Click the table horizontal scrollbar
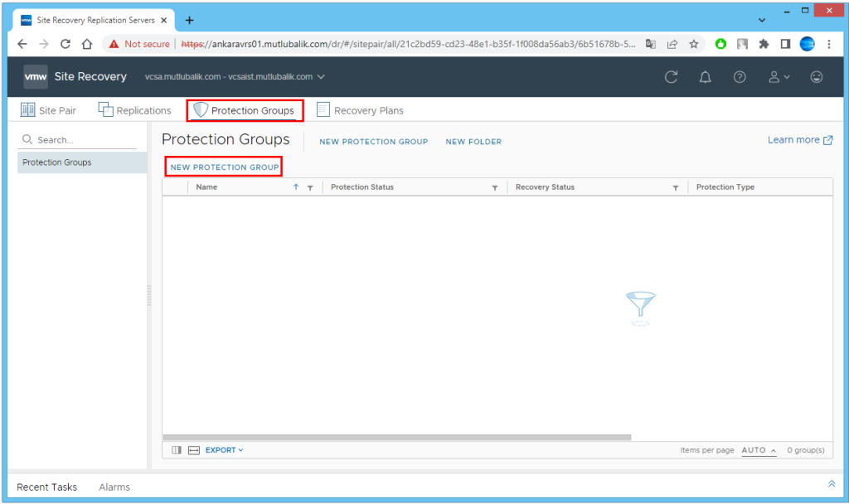 pos(397,438)
